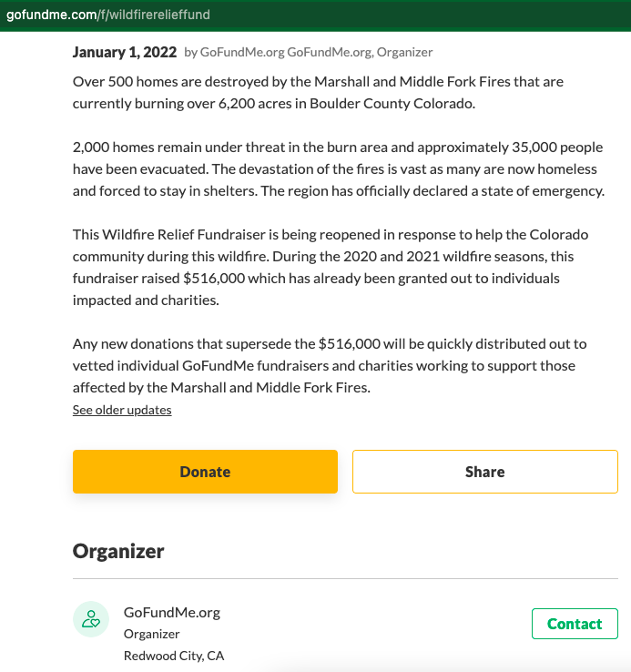
Task: Select the GoFundMe.org organizer name at bottom
Action: [x=171, y=612]
